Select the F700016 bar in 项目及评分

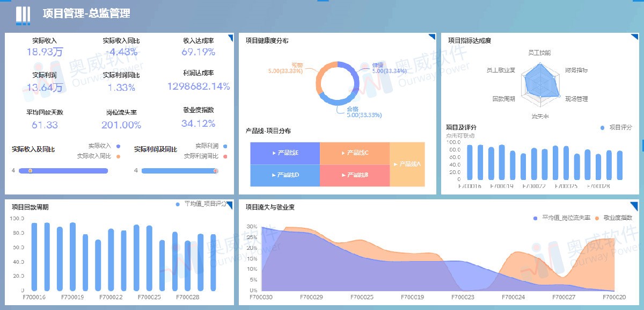pos(470,164)
